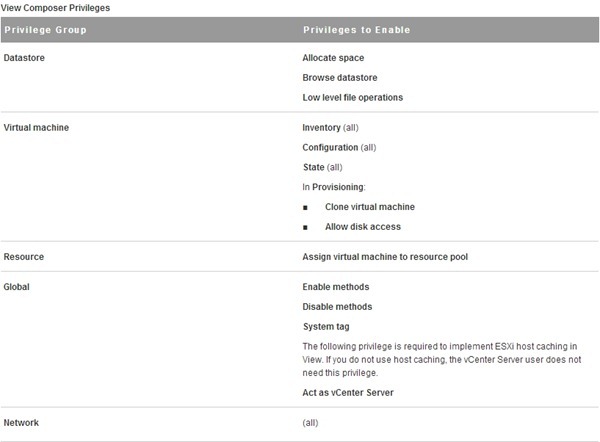The width and height of the screenshot is (600, 442).
Task: Select the State (all) privilege
Action: coord(322,167)
